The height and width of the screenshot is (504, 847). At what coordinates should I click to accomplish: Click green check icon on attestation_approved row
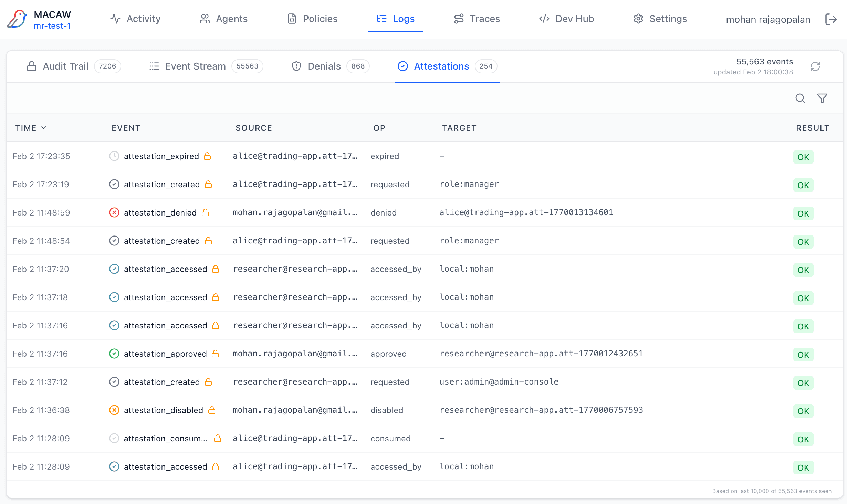[x=114, y=354]
